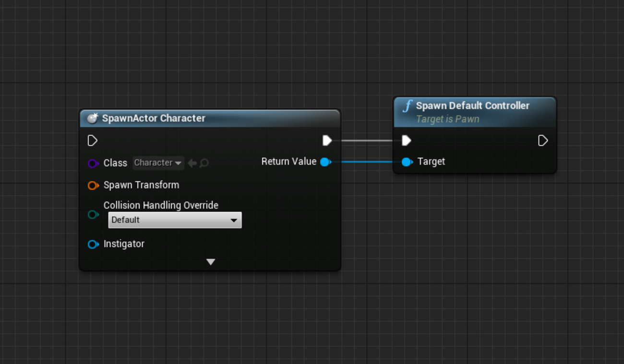Click the Collision Handling Override pin
The height and width of the screenshot is (364, 624).
93,215
